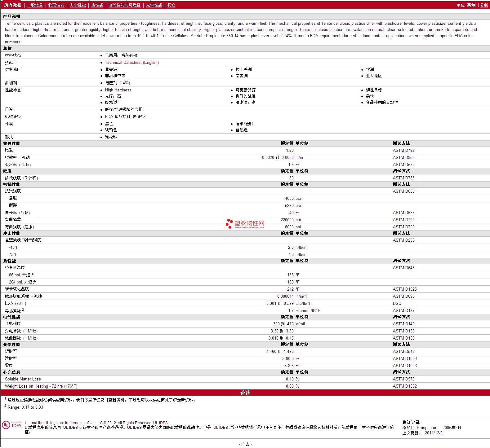
Task: Switch units to 公制
Action: (x=484, y=5)
